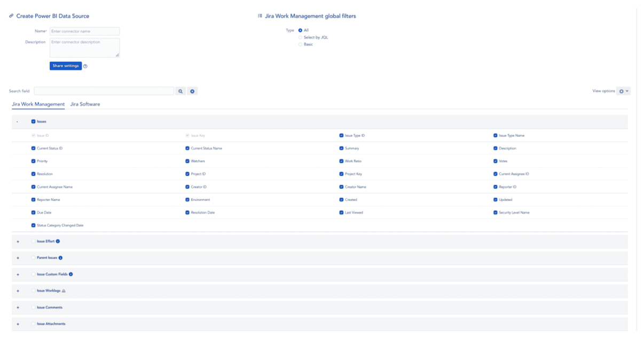The height and width of the screenshot is (337, 644).
Task: Select the Basic type radio button
Action: (300, 44)
